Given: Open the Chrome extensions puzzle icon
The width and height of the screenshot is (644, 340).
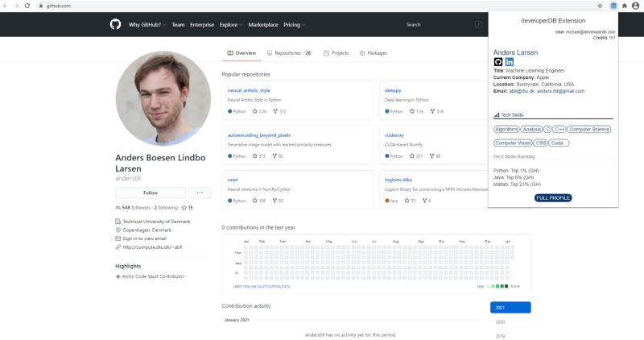Looking at the screenshot, I should coord(625,6).
